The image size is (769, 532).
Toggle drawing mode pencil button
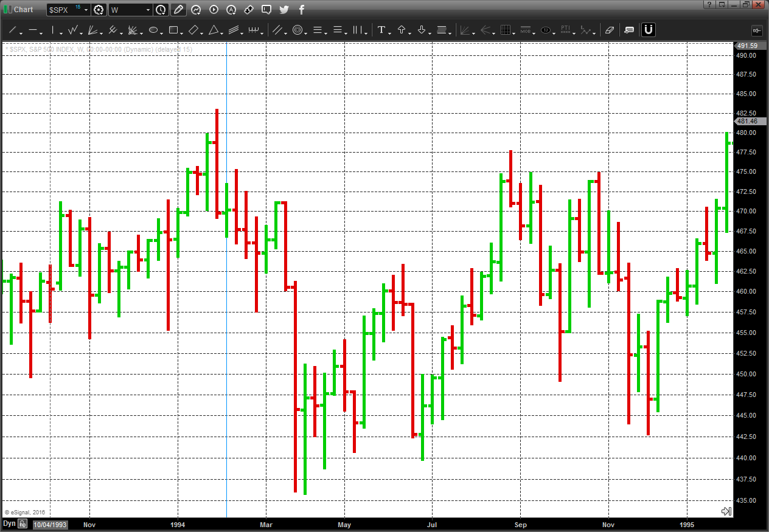coord(178,10)
